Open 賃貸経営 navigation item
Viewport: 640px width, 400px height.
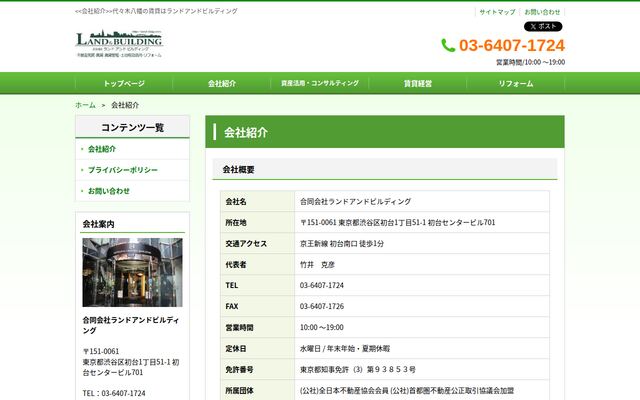pos(418,83)
